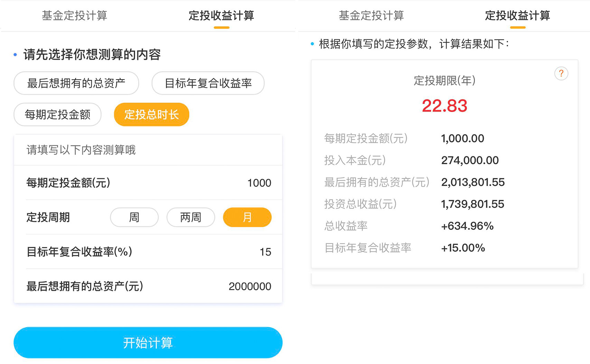Switch to the 基金定投计算 tab

(75, 16)
